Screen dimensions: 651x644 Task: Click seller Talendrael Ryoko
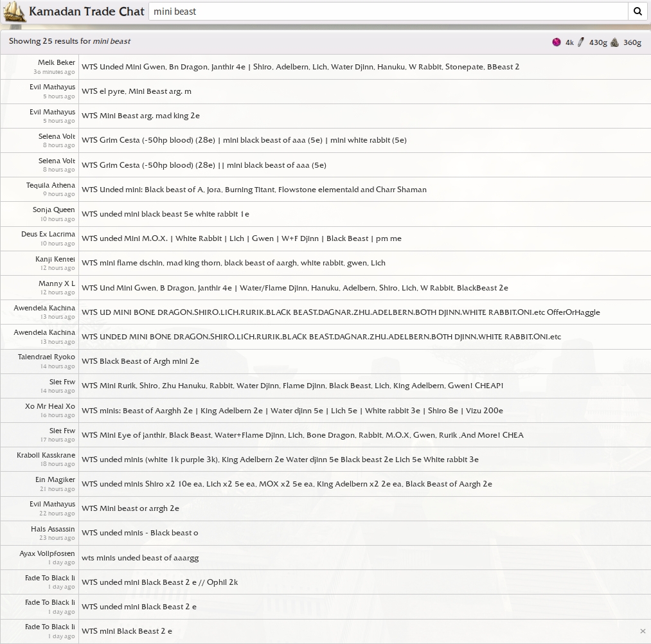coord(46,357)
